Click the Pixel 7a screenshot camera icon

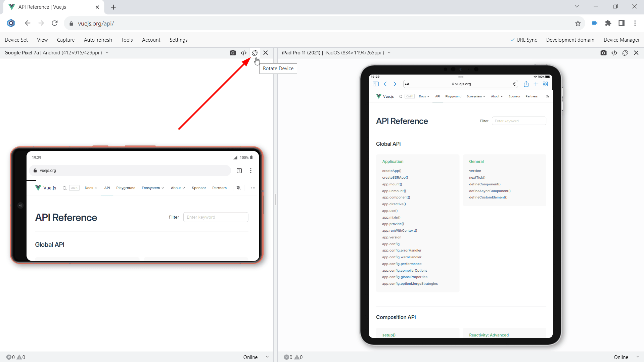[233, 53]
